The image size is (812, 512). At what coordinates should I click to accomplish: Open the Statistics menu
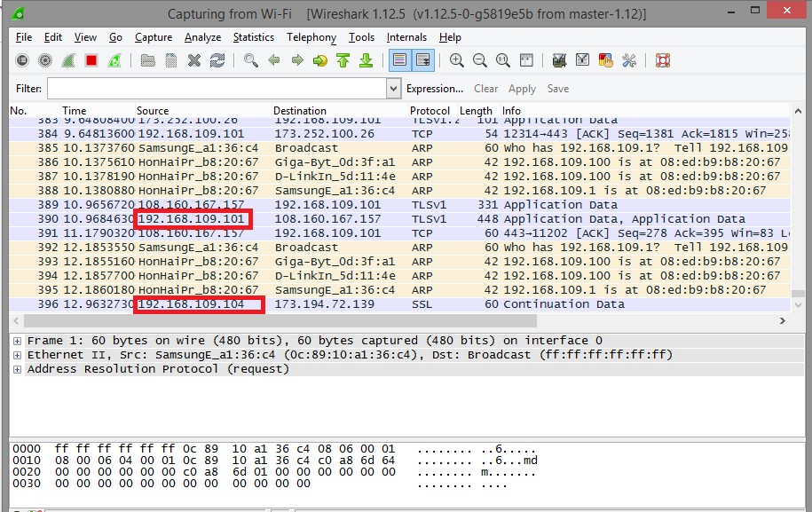pos(253,37)
